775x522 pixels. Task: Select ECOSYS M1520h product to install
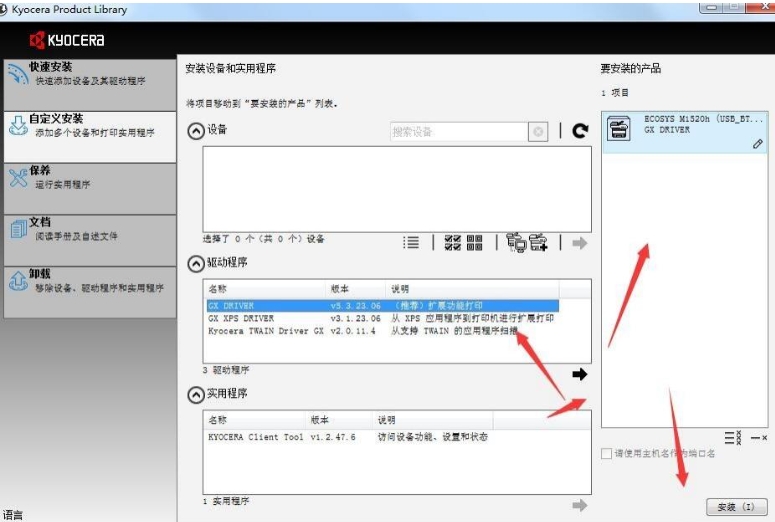pos(685,132)
